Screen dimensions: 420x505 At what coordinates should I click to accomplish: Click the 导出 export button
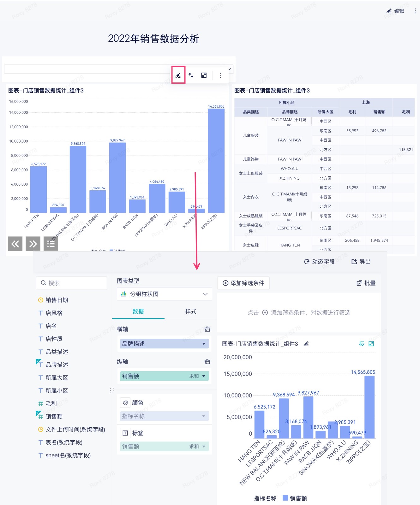tap(361, 262)
